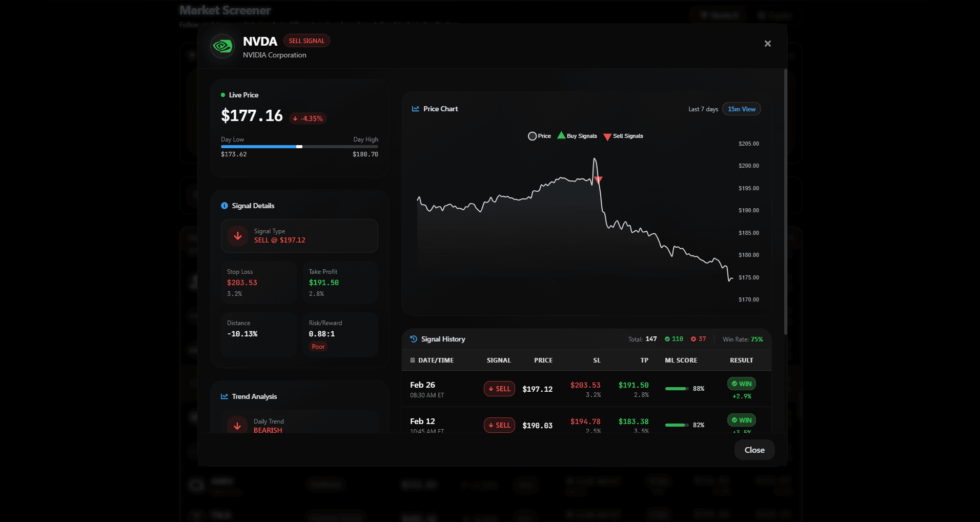Toggle Sell Signals visibility in the legend
This screenshot has width=980, height=522.
tap(623, 136)
